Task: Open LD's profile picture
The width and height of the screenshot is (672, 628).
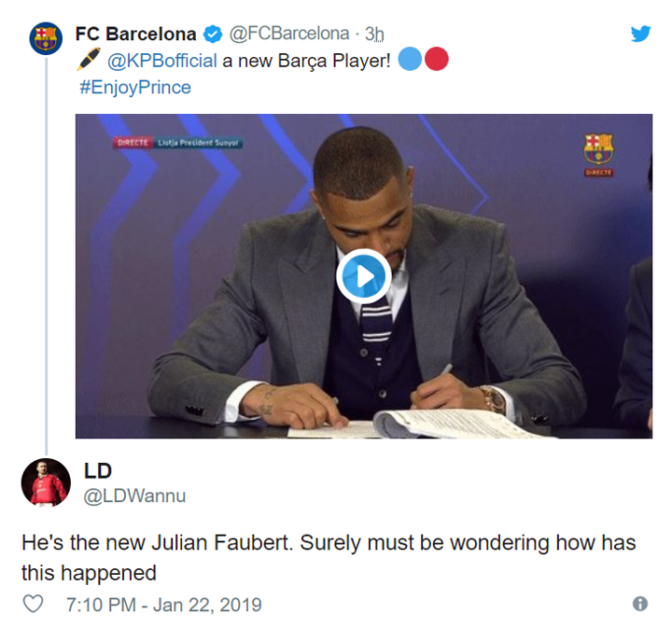Action: (45, 481)
